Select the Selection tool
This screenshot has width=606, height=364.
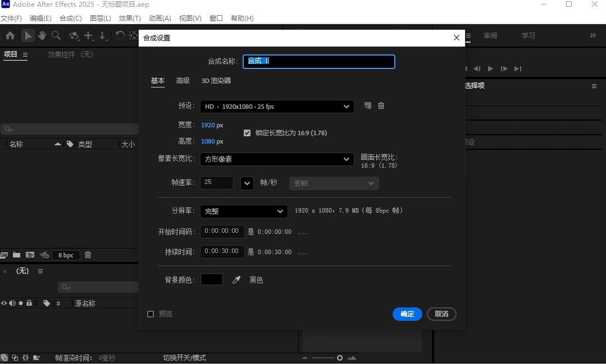point(28,35)
